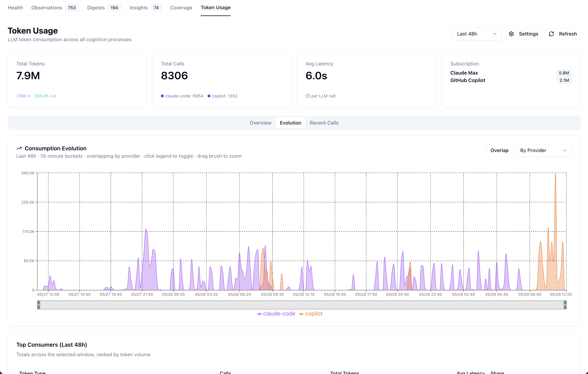The width and height of the screenshot is (588, 374).
Task: Toggle claude-code series in chart legend
Action: pyautogui.click(x=276, y=314)
